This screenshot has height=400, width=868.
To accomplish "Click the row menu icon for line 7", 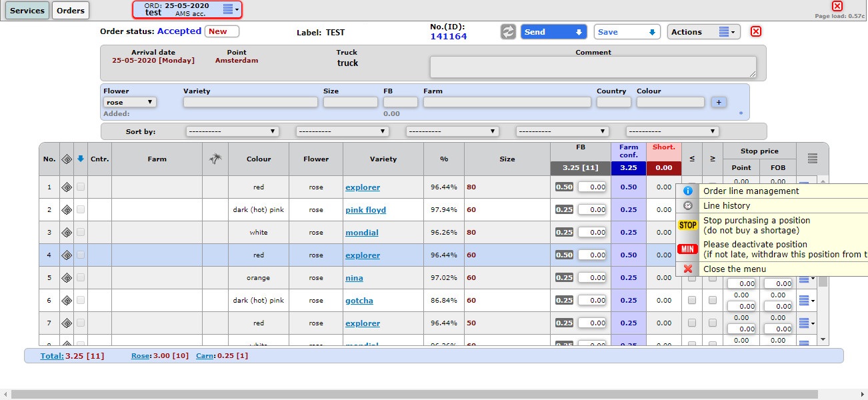I will (x=804, y=323).
